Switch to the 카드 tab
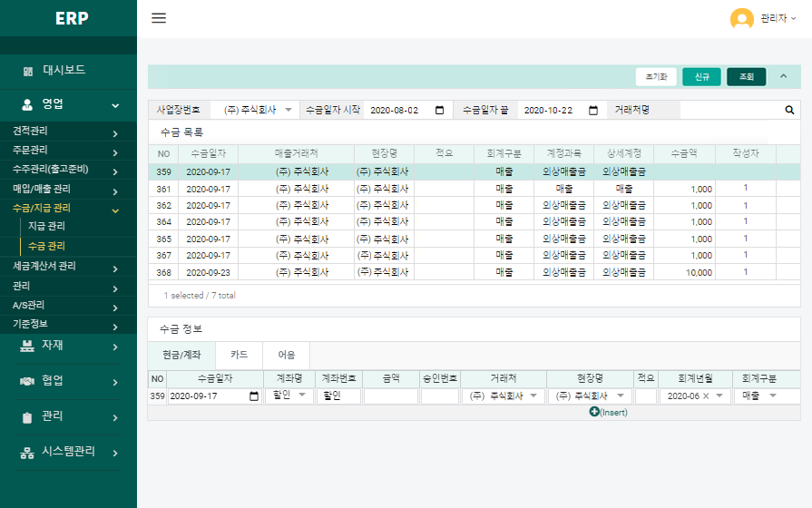Viewport: 812px width, 508px height. click(239, 355)
